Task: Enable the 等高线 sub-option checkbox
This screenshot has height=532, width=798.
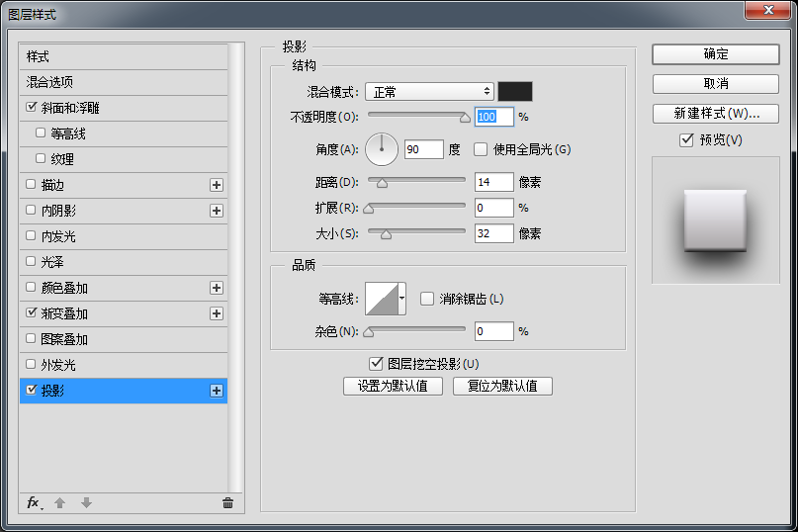Action: pos(41,133)
